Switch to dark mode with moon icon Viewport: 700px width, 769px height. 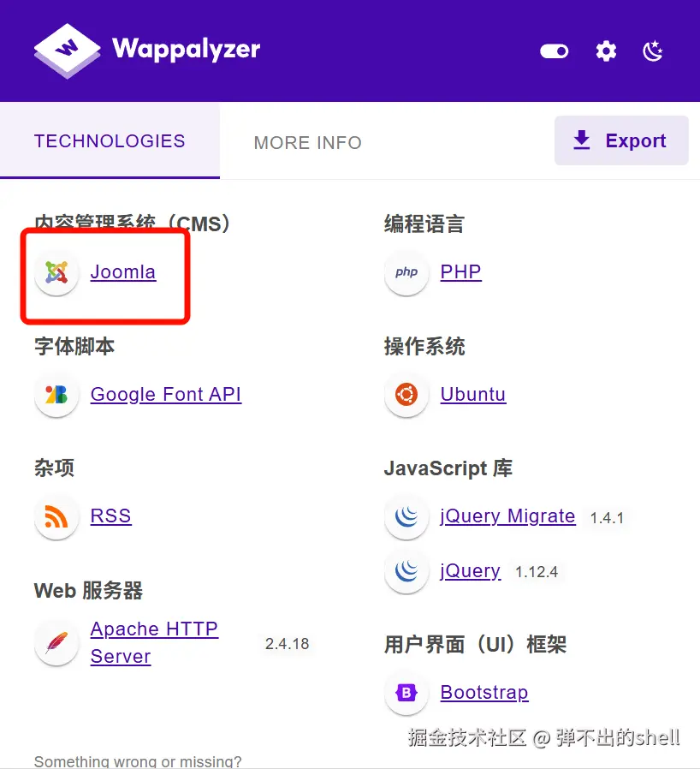click(x=653, y=51)
